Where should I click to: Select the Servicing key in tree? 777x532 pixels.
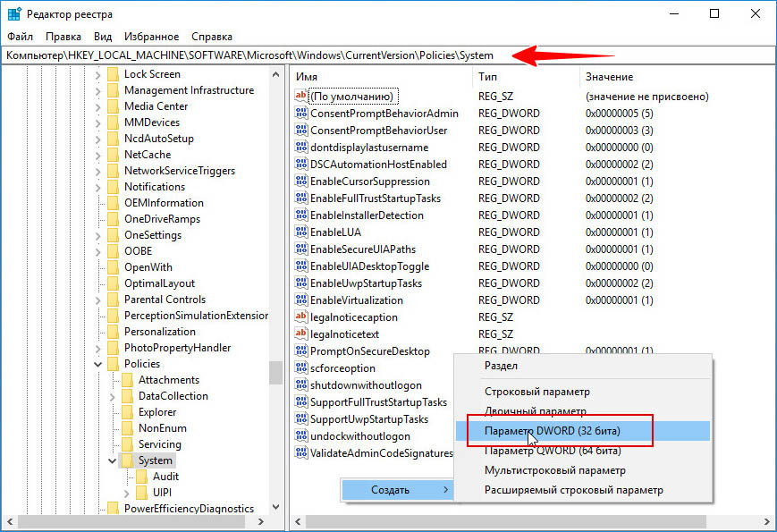159,444
